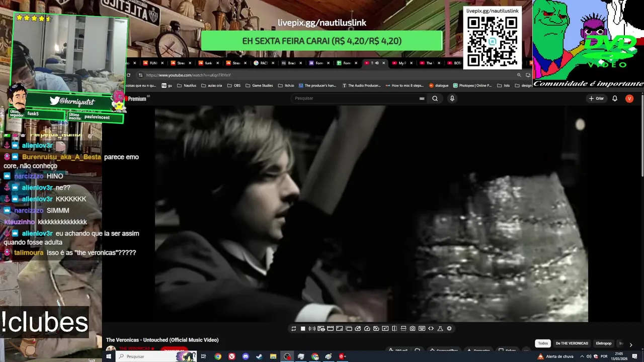Open File Explorer from the taskbar
The image size is (644, 362).
[273, 356]
